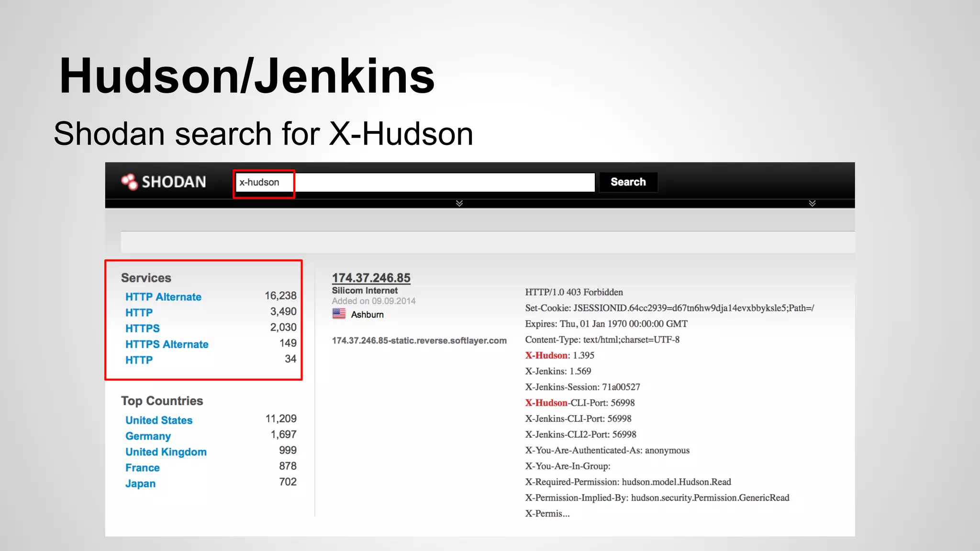Click the Expires header line
Image resolution: width=980 pixels, height=551 pixels.
(606, 323)
